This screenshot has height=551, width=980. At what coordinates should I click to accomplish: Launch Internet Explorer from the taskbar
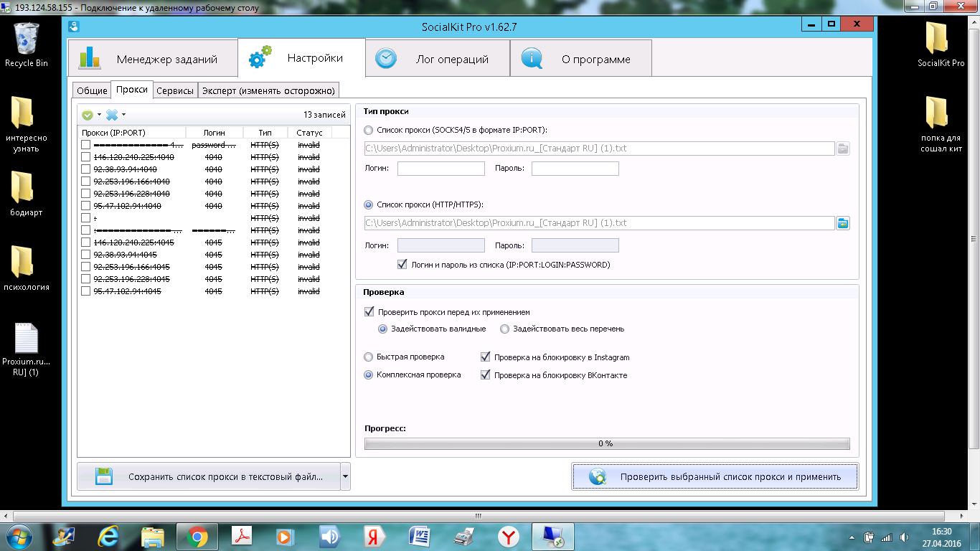click(109, 537)
